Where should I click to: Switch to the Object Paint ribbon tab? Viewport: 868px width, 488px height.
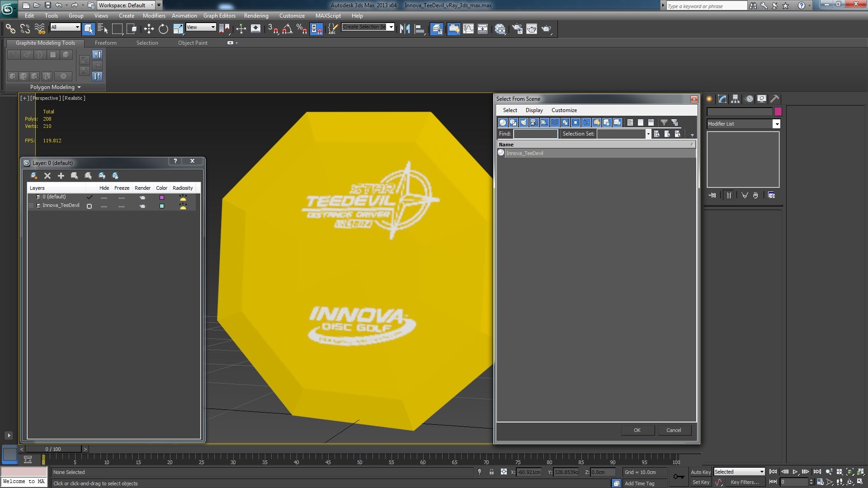click(x=193, y=43)
